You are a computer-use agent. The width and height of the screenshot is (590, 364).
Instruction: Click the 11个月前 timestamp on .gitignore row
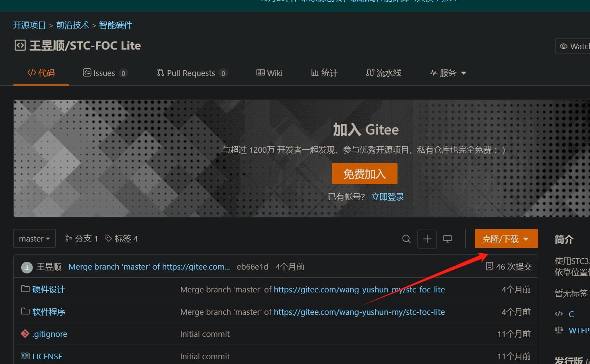click(514, 334)
